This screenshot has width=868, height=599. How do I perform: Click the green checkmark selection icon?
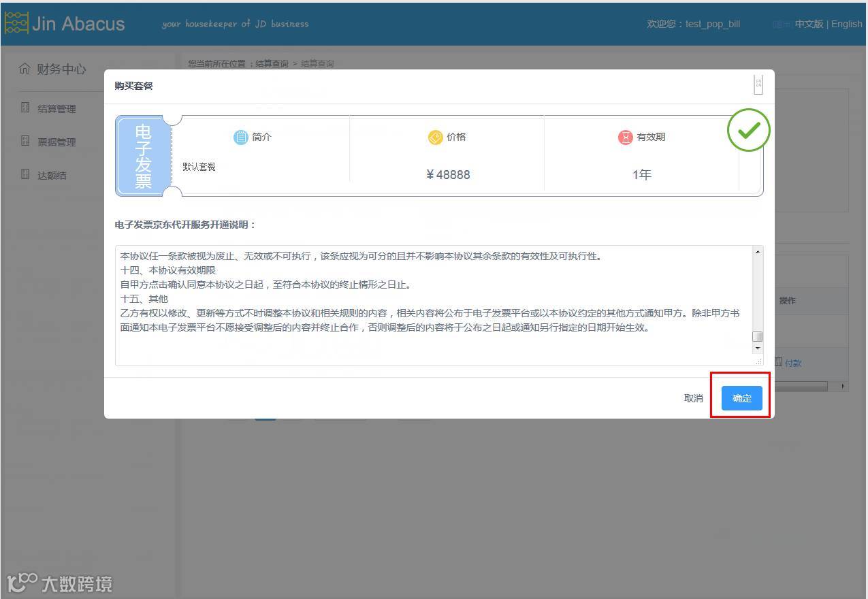click(x=749, y=130)
